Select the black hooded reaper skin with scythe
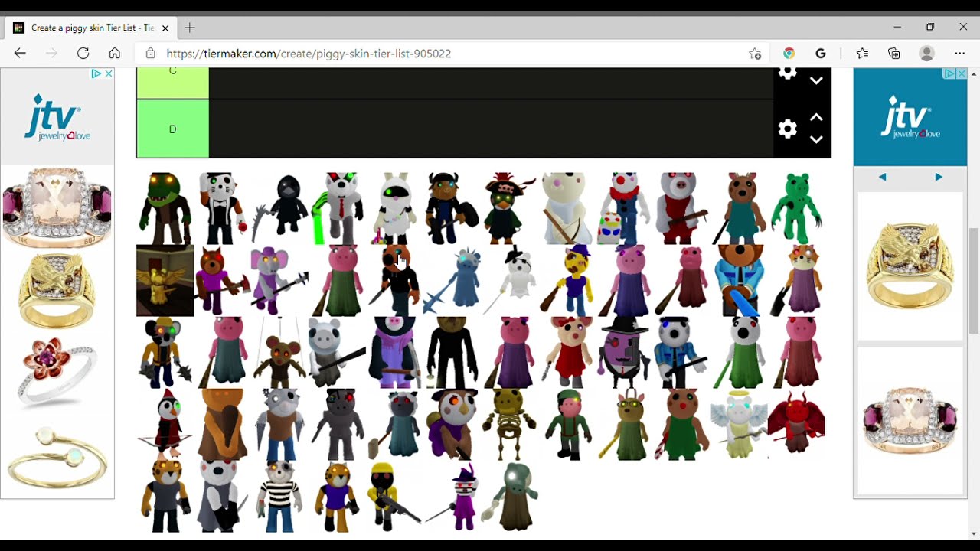Image resolution: width=980 pixels, height=551 pixels. (279, 208)
